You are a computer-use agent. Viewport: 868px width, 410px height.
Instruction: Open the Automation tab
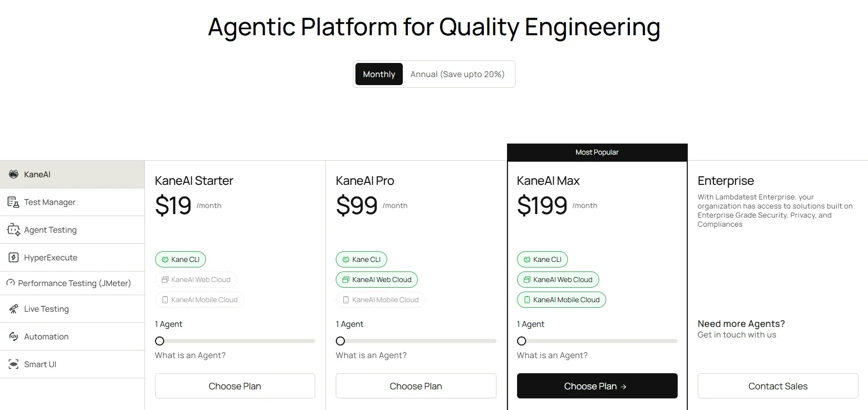pyautogui.click(x=73, y=336)
